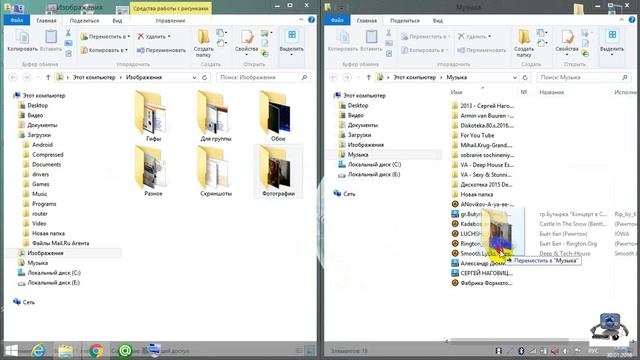Image resolution: width=640 pixels, height=360 pixels.
Task: Select the Фотографии folder
Action: [278, 171]
